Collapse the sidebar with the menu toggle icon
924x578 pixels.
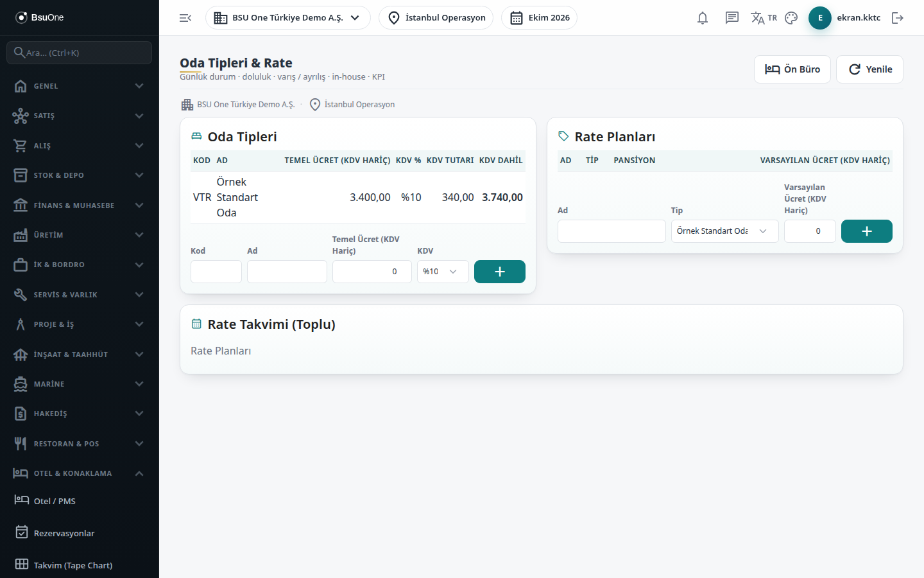point(185,18)
